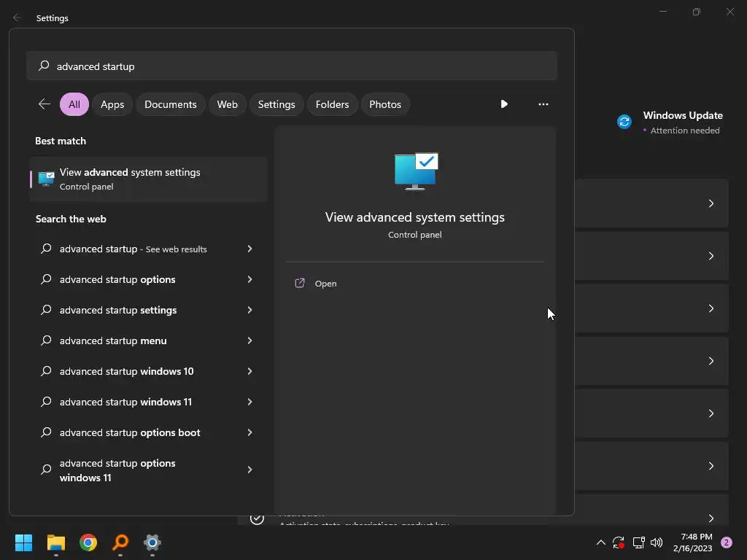747x560 pixels.
Task: Expand chevron for advanced startup options windows 11
Action: tap(249, 470)
